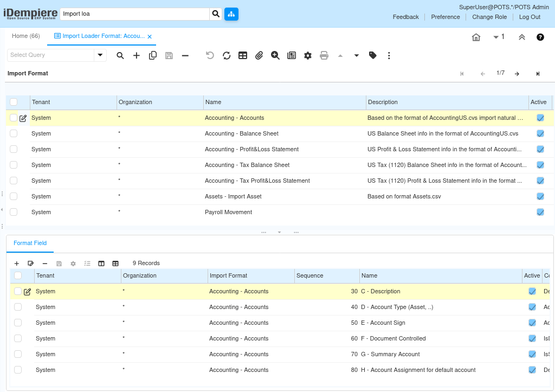This screenshot has width=555, height=392.
Task: Open Process gear in main toolbar
Action: (x=308, y=56)
